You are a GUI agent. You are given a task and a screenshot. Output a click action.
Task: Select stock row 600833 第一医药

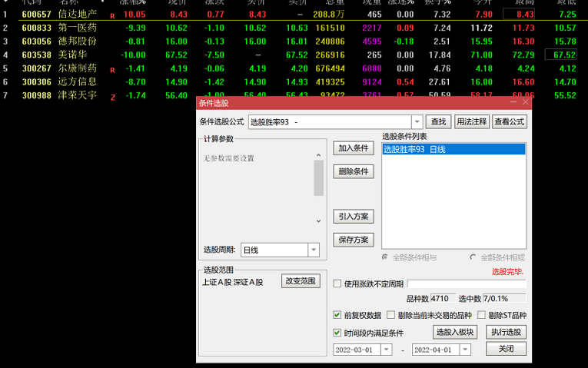tap(294, 28)
